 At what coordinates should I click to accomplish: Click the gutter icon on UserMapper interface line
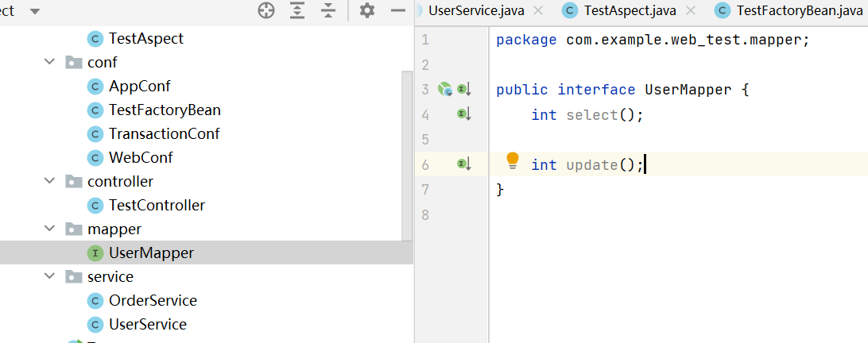point(446,89)
